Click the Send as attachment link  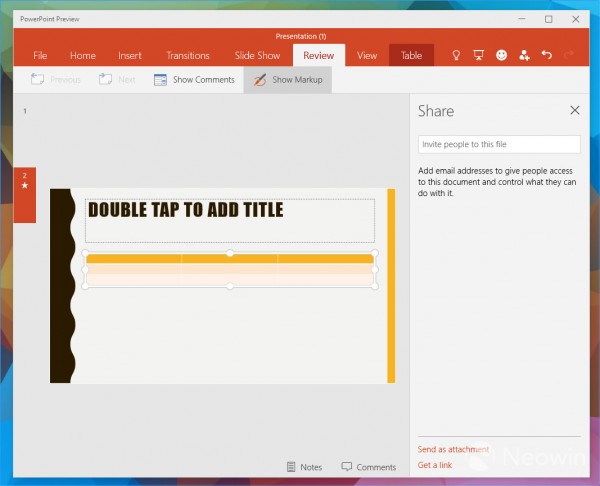coord(453,449)
